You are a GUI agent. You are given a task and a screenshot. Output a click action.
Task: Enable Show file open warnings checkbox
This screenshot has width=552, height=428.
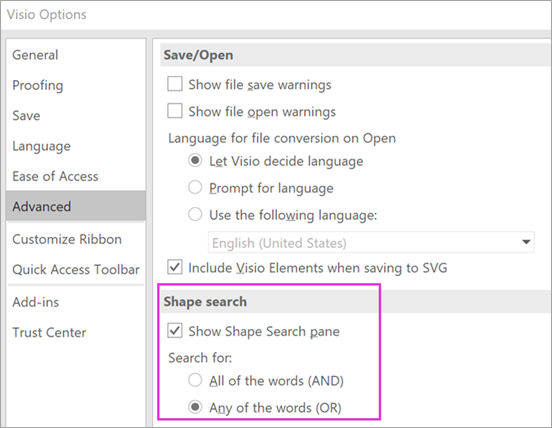175,111
